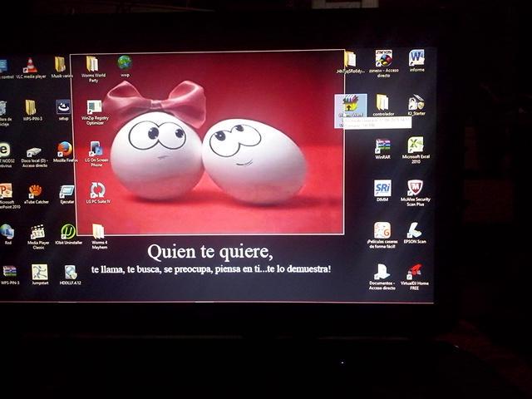Viewport: 532px width, 399px height.
Task: Open the Worms 4 Mayhem folder
Action: click(x=99, y=236)
